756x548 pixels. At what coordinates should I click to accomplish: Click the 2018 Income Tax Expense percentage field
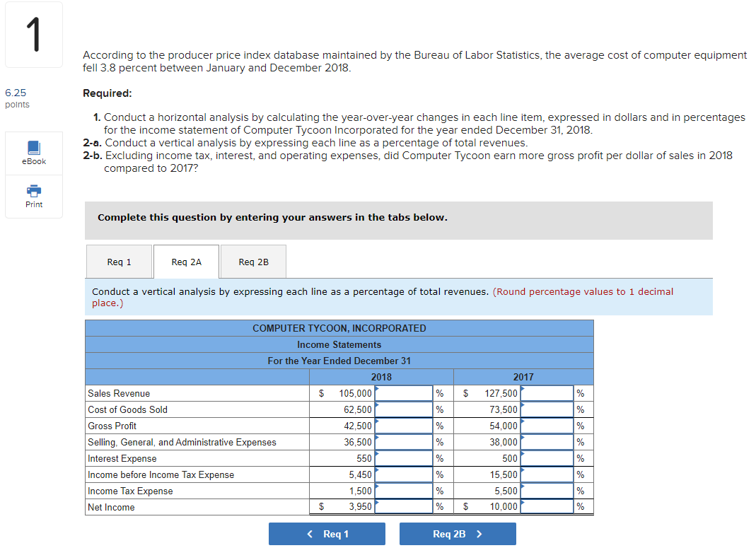tap(404, 491)
